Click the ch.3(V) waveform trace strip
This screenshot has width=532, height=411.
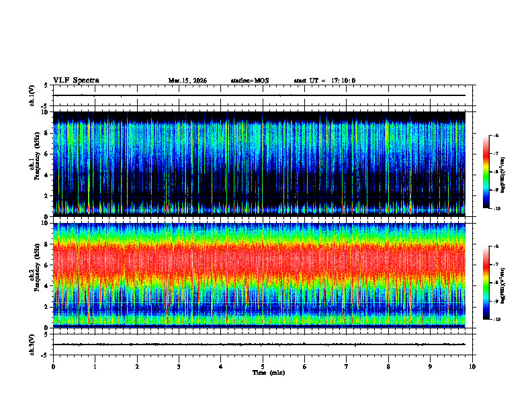[x=263, y=345]
